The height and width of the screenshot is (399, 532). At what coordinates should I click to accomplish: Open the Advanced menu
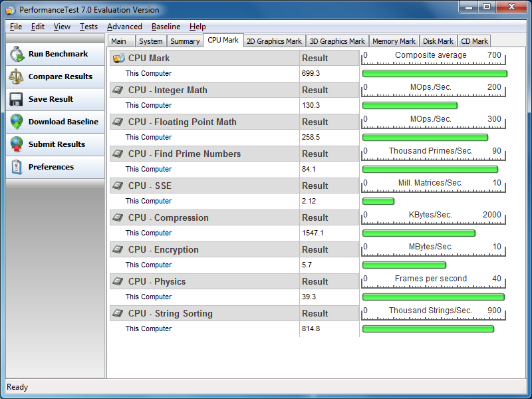point(124,27)
